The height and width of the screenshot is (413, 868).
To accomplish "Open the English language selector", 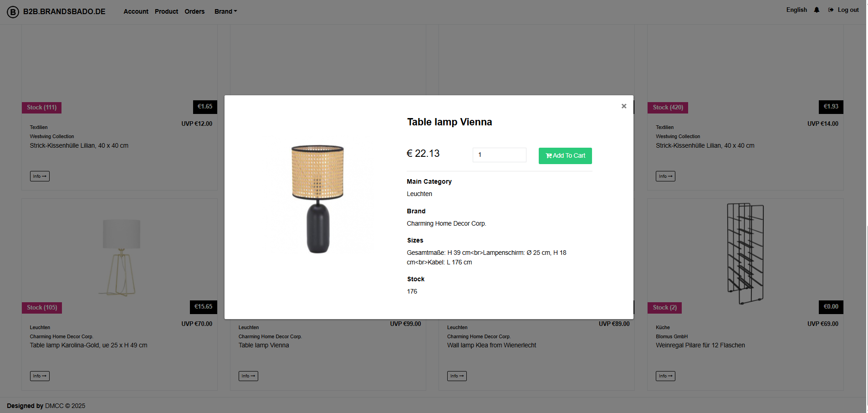I will pyautogui.click(x=796, y=9).
